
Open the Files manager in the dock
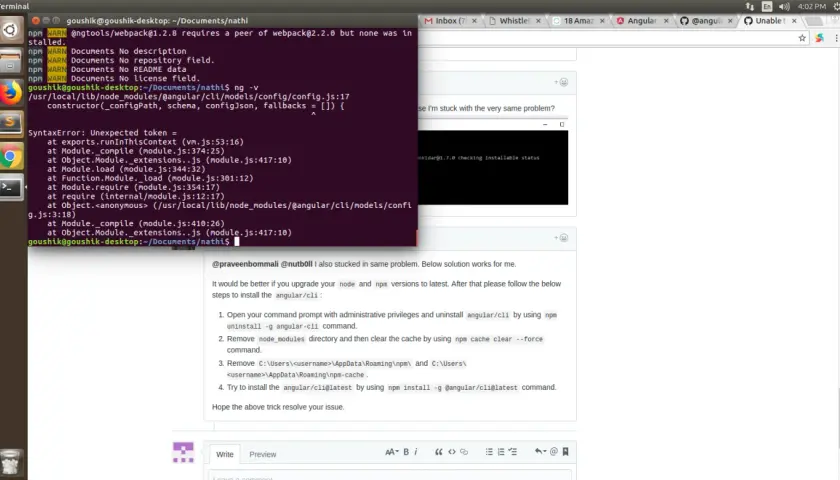(11, 61)
